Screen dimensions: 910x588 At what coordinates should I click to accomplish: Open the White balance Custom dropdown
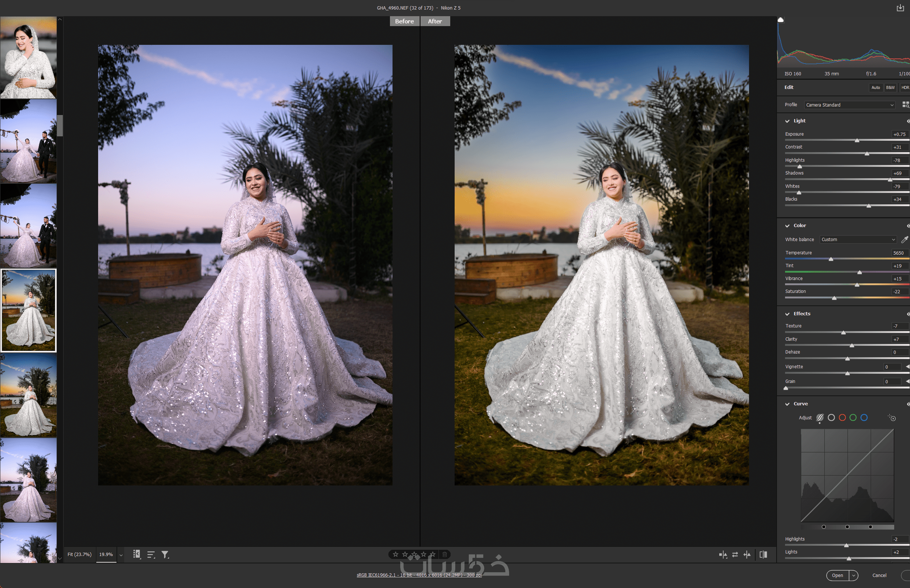(x=858, y=239)
